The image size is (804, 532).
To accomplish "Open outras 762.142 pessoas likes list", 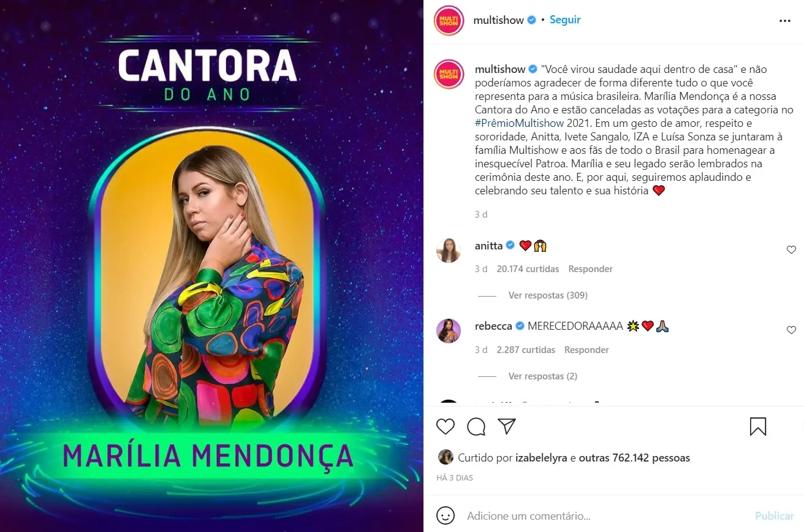I will (634, 458).
